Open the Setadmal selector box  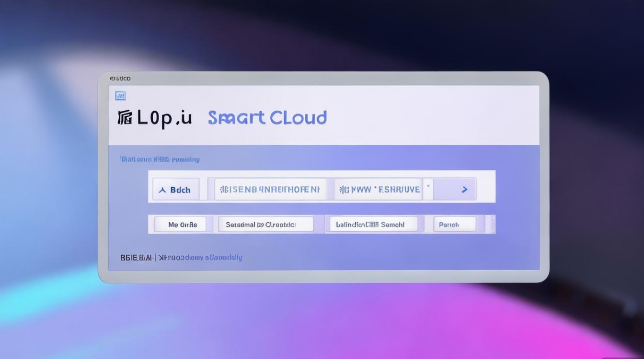coord(265,224)
